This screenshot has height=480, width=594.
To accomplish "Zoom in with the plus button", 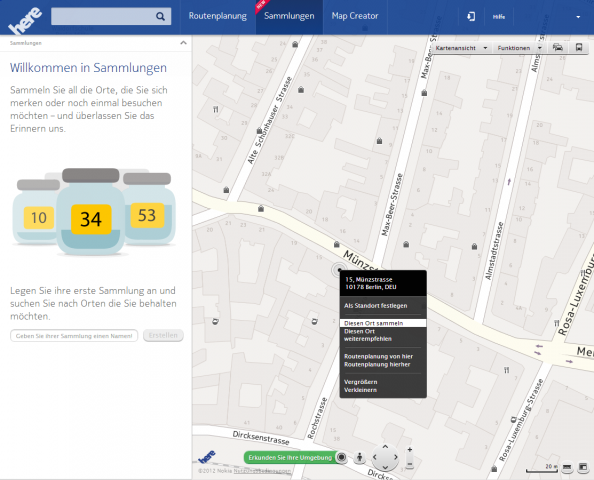I will click(410, 450).
